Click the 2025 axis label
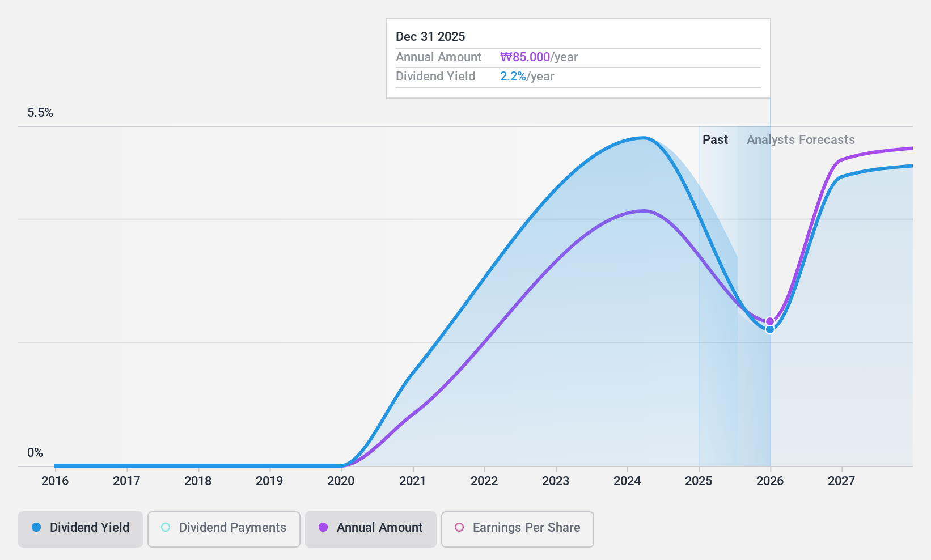 [x=699, y=481]
